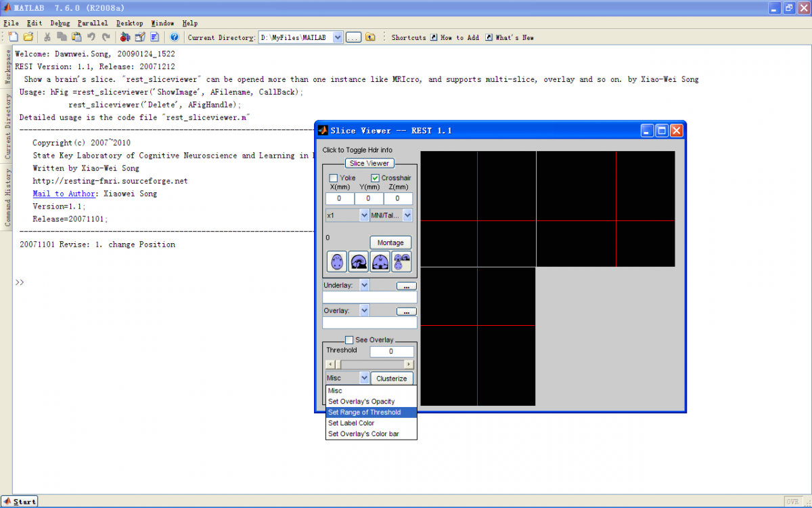This screenshot has width=812, height=508.
Task: Click the Mail to Author link
Action: pos(64,194)
